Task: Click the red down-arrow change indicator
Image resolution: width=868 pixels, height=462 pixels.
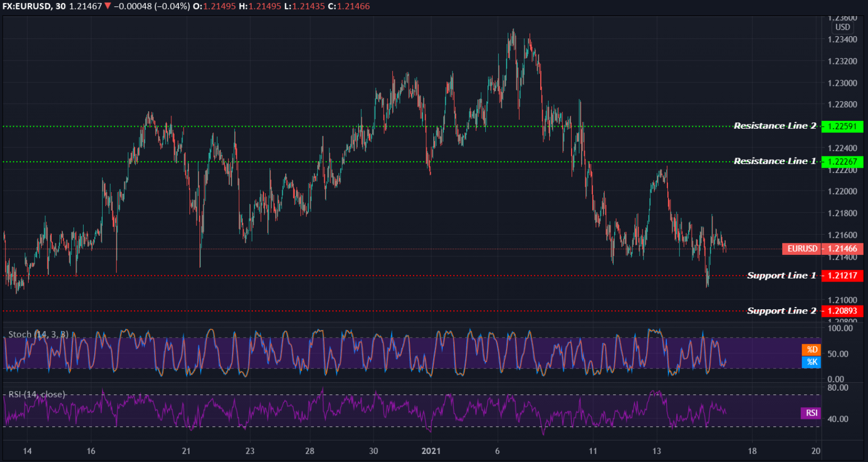Action: point(108,6)
